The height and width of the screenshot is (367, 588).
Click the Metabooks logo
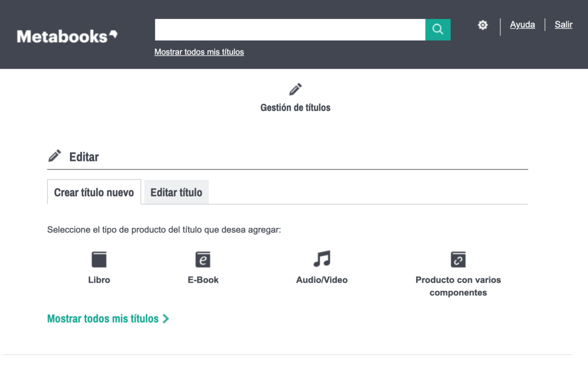coord(67,36)
